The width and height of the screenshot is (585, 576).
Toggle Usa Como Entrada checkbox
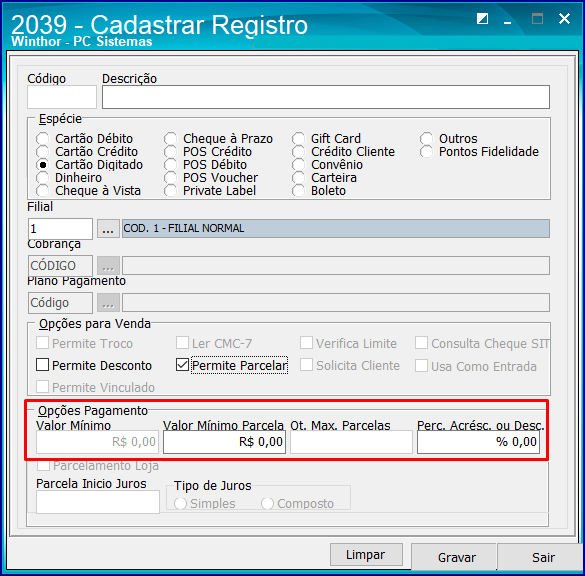(x=422, y=366)
